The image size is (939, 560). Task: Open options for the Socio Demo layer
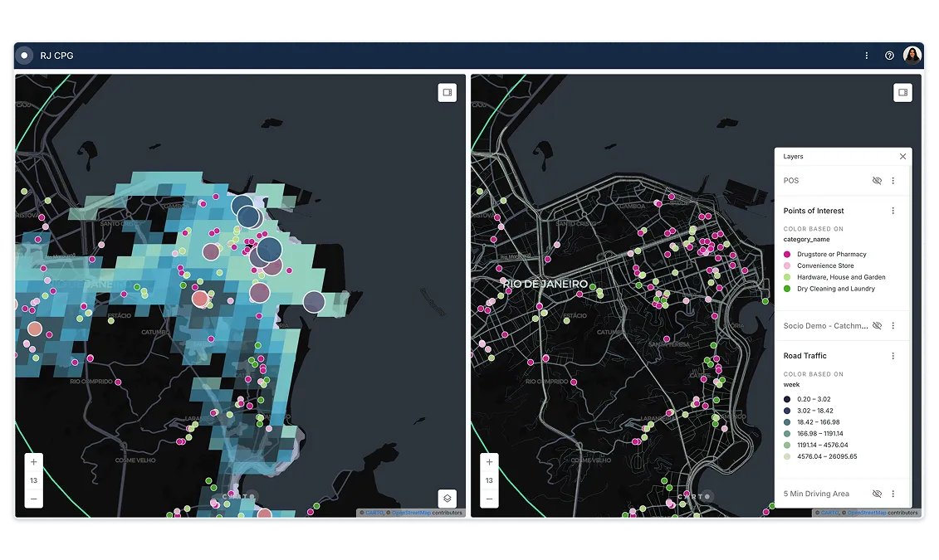pyautogui.click(x=893, y=325)
